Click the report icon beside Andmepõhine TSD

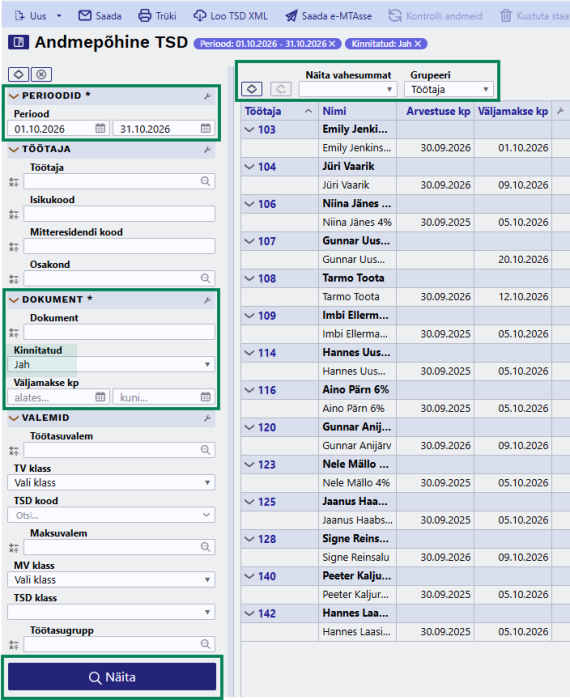coord(18,42)
